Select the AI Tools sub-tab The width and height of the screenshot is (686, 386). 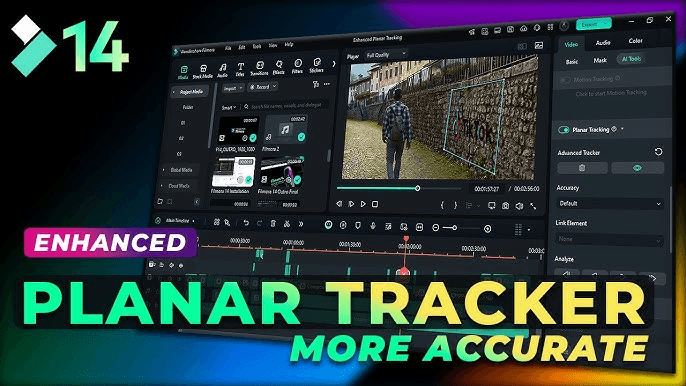click(x=631, y=59)
